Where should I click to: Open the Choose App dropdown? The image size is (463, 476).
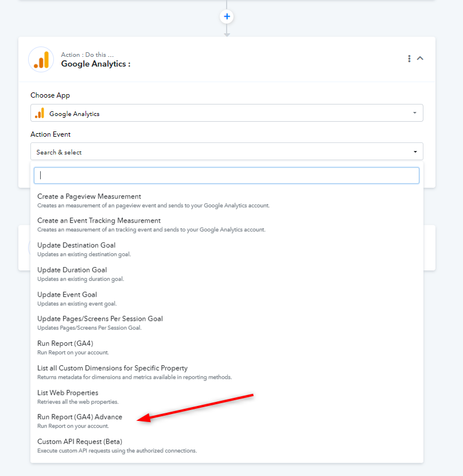pos(227,113)
